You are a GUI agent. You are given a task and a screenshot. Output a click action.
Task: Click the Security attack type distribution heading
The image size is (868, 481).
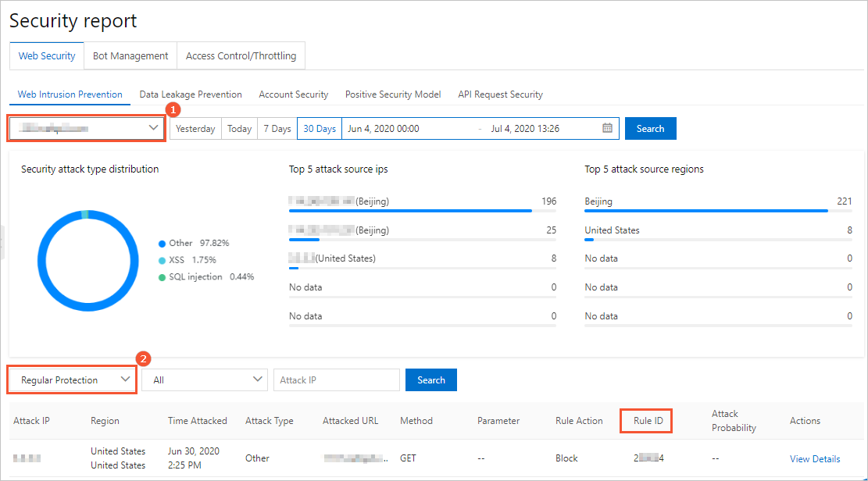(x=90, y=169)
